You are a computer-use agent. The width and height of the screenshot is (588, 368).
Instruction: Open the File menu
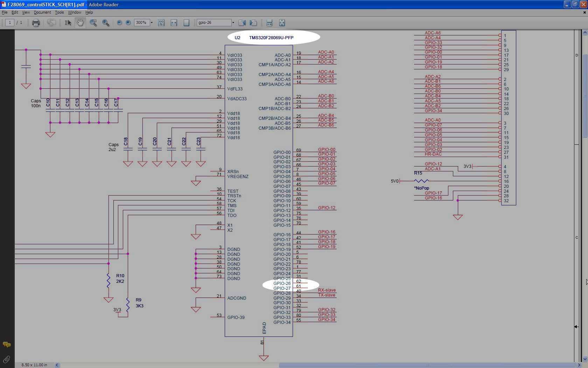[x=5, y=12]
